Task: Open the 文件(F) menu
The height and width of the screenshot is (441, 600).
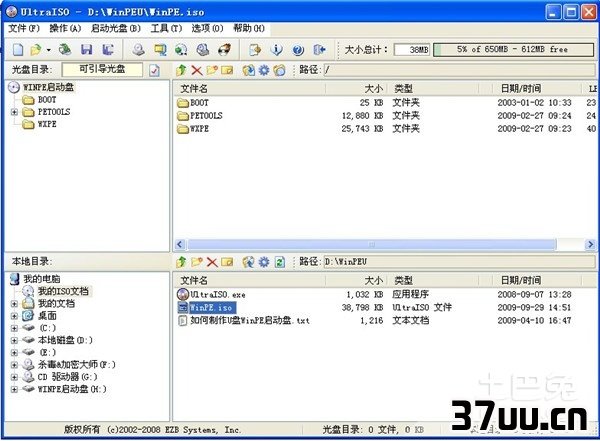Action: (x=24, y=28)
